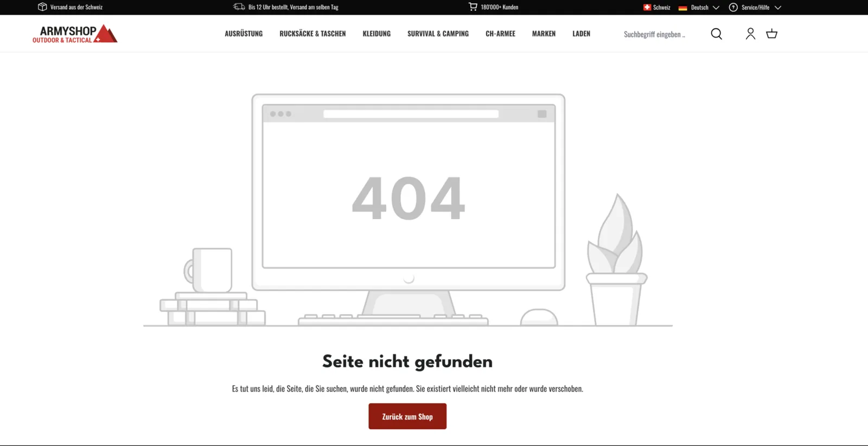Image resolution: width=868 pixels, height=446 pixels.
Task: Open the user account icon
Action: [750, 34]
